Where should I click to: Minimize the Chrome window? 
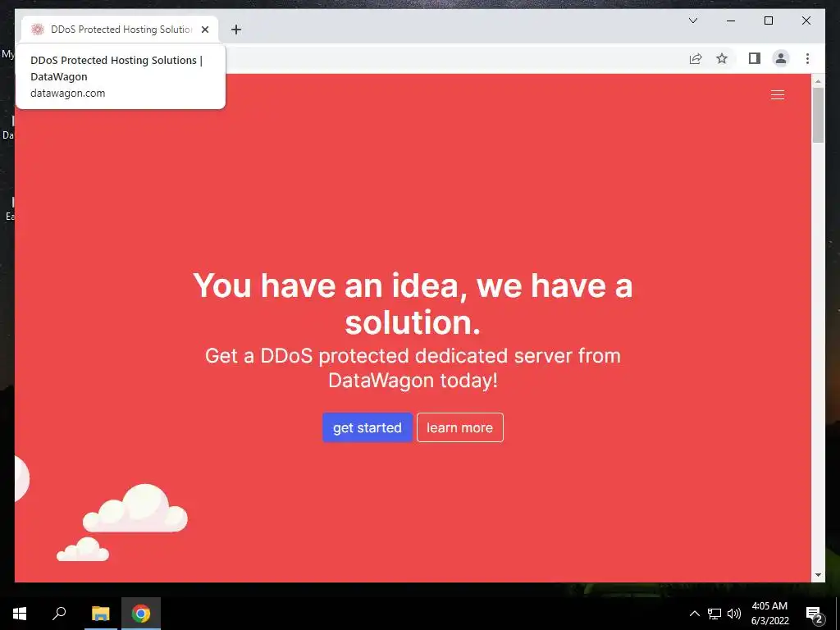tap(731, 21)
